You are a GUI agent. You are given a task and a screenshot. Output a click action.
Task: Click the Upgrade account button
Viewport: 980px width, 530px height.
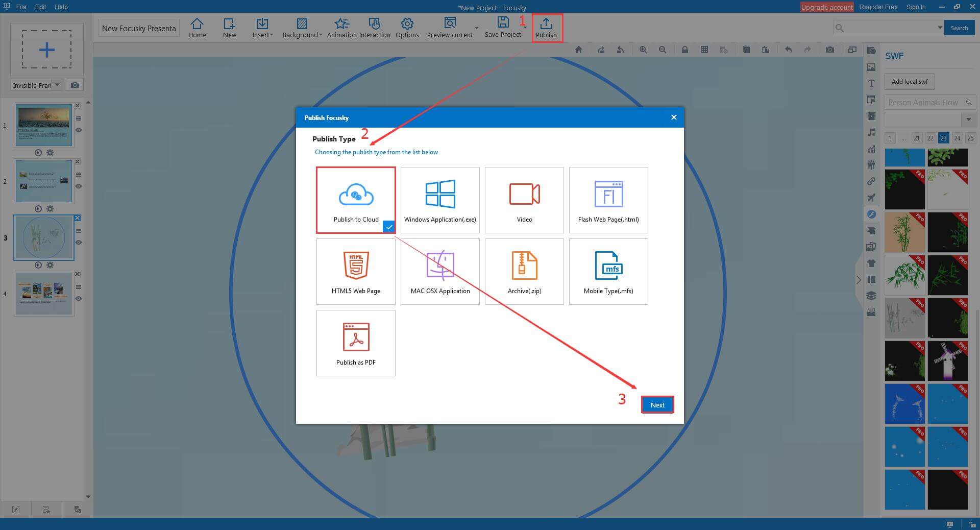[827, 7]
